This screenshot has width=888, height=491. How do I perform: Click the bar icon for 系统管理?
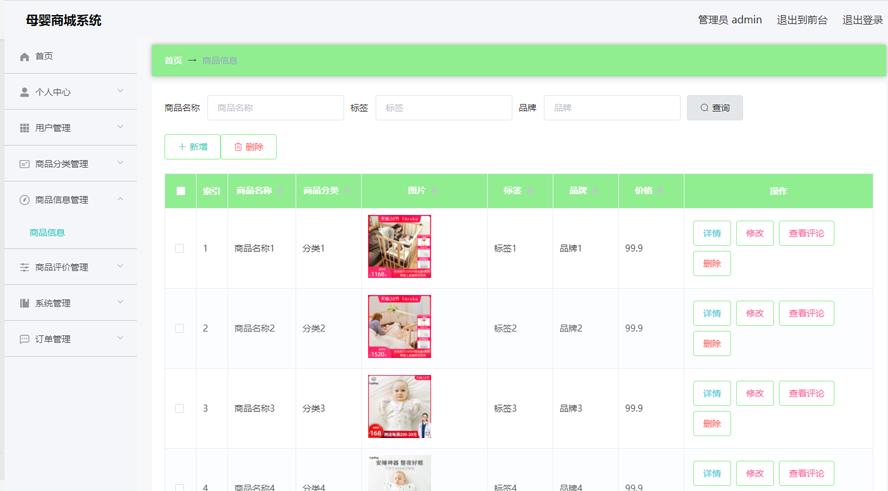click(x=24, y=303)
